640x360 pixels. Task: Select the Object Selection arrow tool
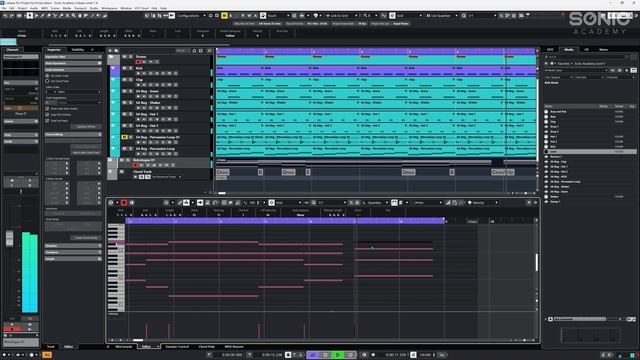click(x=30, y=16)
